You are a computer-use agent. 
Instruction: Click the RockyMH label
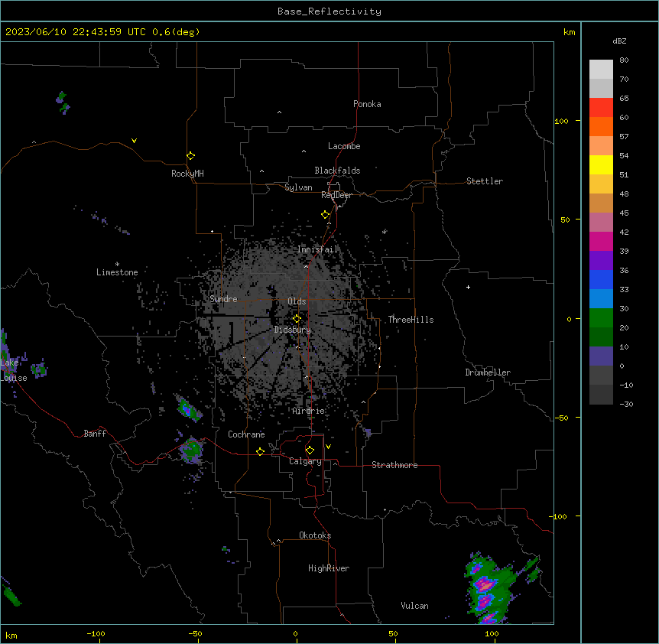187,174
